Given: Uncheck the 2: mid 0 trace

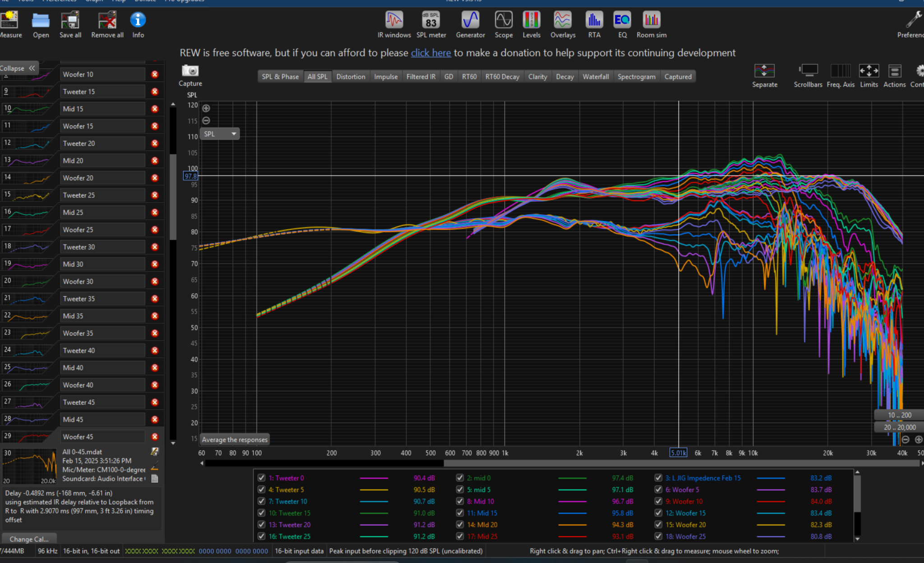Looking at the screenshot, I should [x=460, y=478].
